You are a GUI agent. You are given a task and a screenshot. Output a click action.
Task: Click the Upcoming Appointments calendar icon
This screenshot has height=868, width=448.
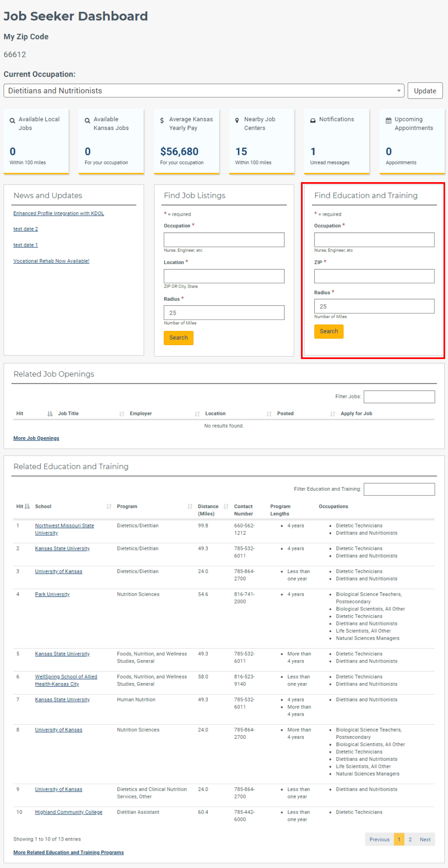pyautogui.click(x=389, y=121)
